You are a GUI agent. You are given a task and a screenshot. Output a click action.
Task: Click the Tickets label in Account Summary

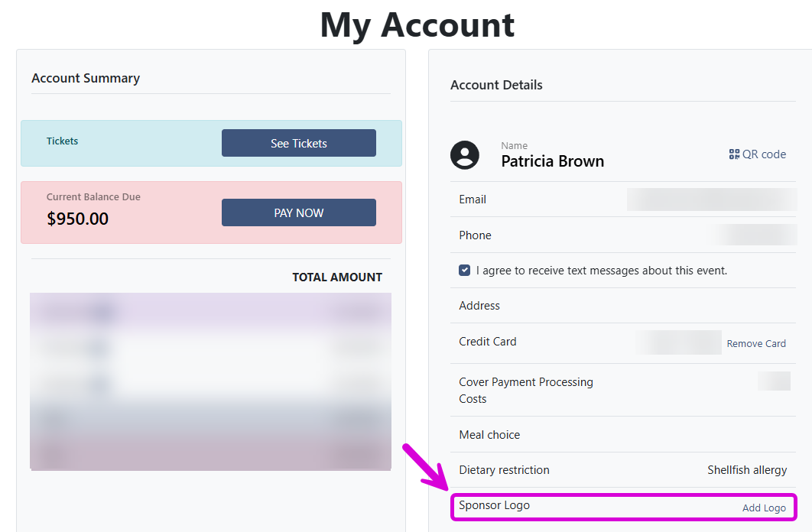click(x=62, y=141)
